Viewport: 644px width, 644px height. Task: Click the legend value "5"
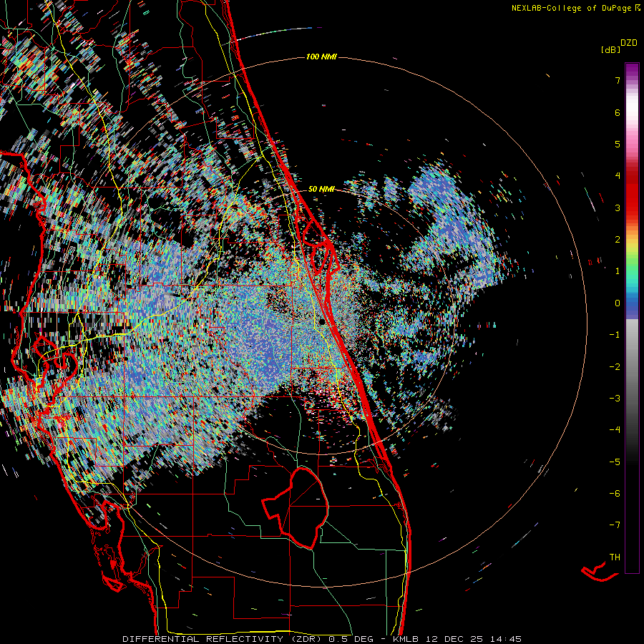tap(618, 144)
